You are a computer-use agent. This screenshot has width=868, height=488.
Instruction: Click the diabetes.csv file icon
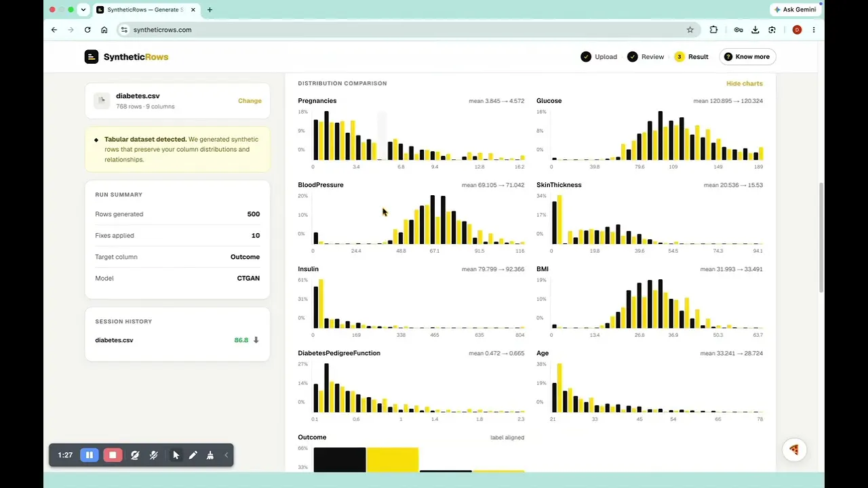(x=102, y=100)
